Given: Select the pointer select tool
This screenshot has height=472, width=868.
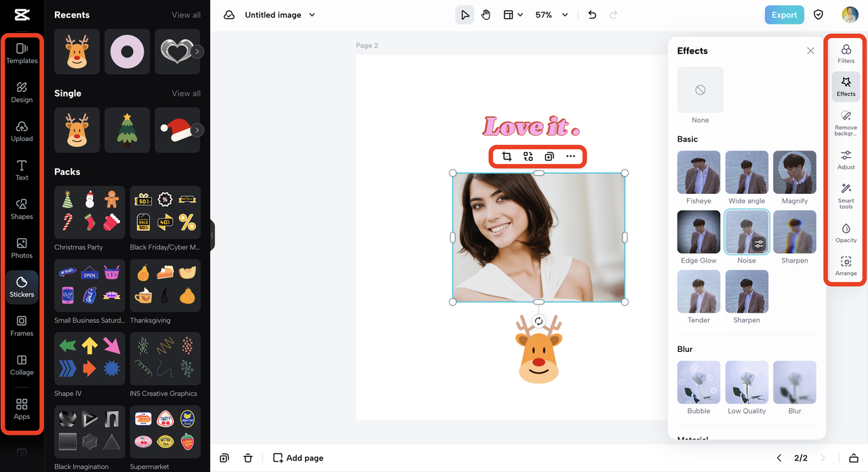Looking at the screenshot, I should 465,15.
